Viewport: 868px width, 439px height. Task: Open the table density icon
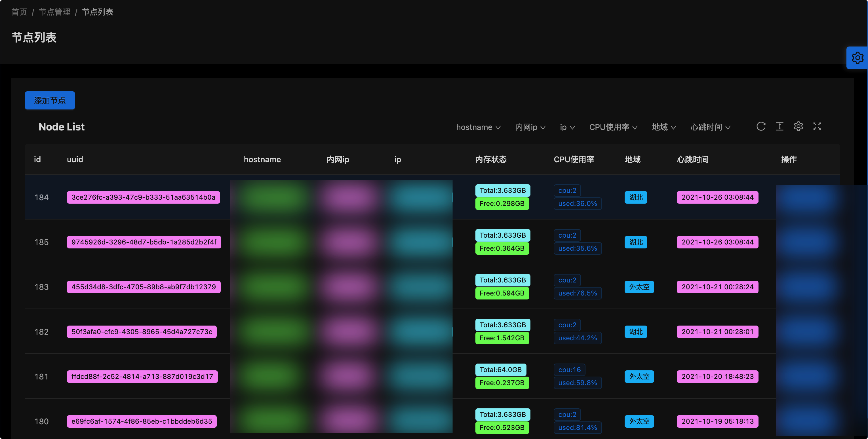(779, 126)
